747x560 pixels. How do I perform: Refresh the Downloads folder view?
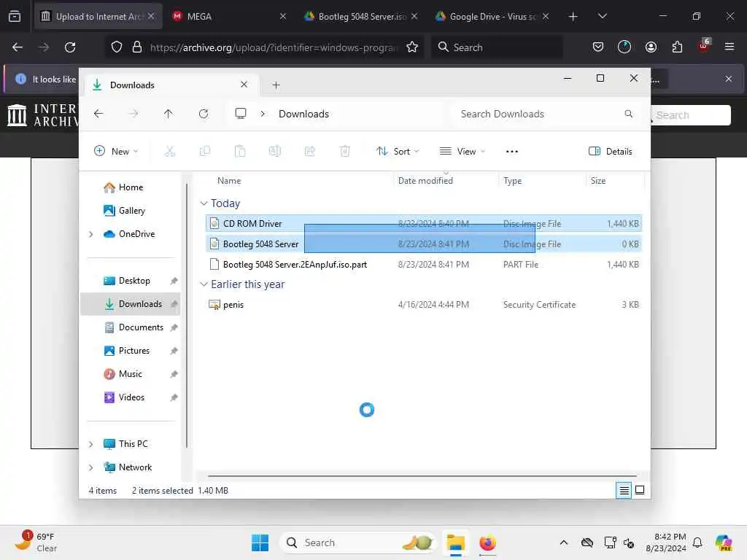204,114
